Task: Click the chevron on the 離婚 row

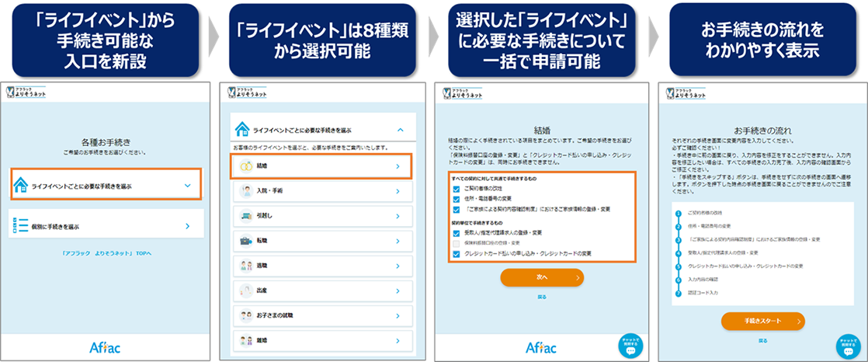Action: 398,339
